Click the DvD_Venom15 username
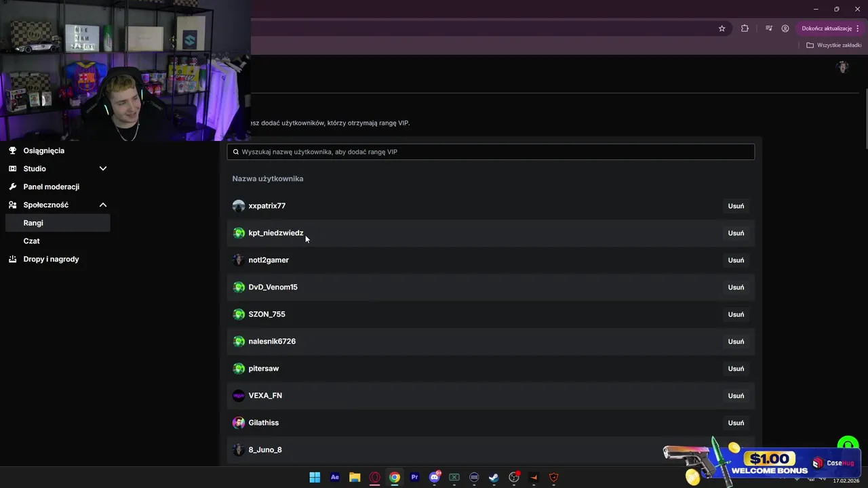 [x=273, y=287]
